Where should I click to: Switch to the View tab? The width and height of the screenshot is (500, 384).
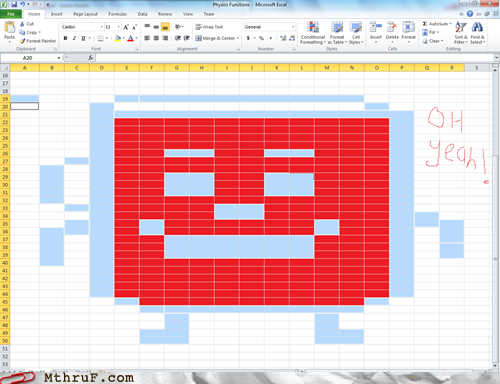[x=188, y=14]
